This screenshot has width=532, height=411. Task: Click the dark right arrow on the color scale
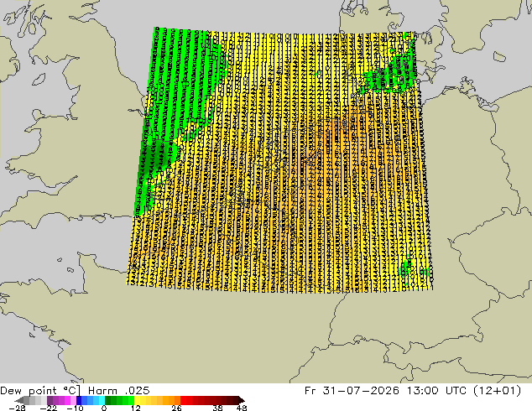click(x=242, y=400)
